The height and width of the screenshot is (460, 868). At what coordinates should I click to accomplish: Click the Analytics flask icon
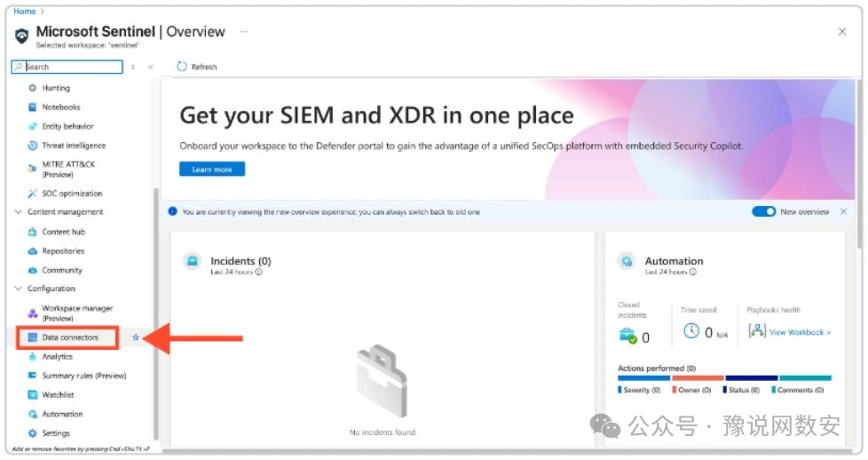click(33, 357)
